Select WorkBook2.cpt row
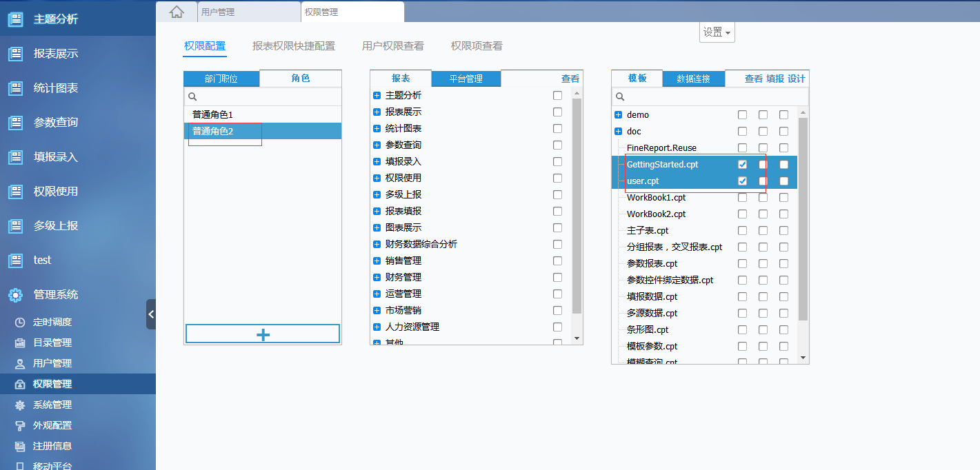980x470 pixels. (x=705, y=214)
